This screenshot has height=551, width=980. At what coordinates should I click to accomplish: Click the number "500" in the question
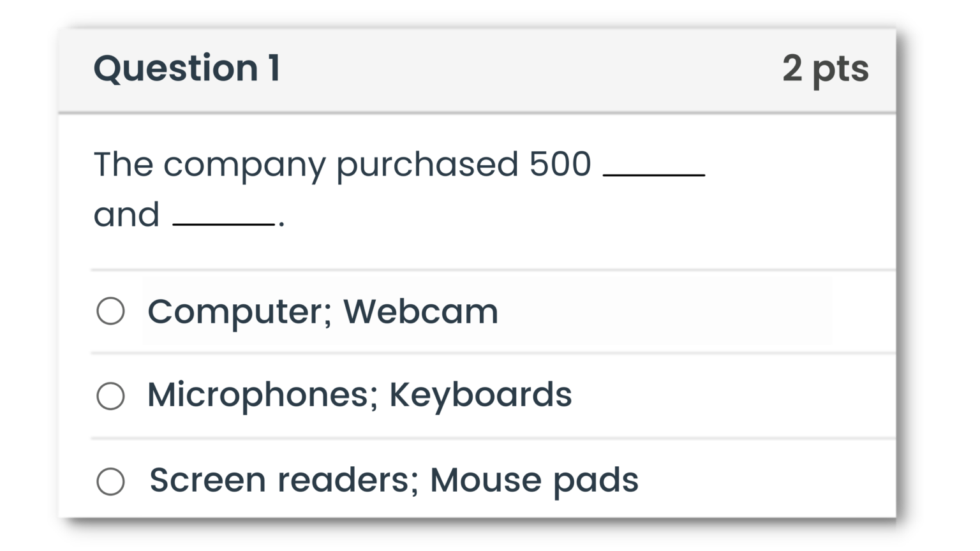[560, 165]
